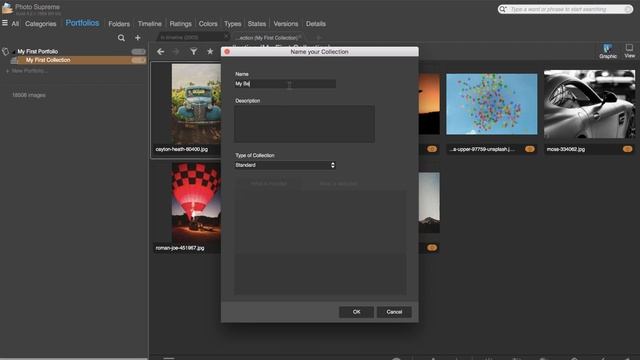Confirm the dialog with OK
Image resolution: width=640 pixels, height=360 pixels.
click(356, 312)
